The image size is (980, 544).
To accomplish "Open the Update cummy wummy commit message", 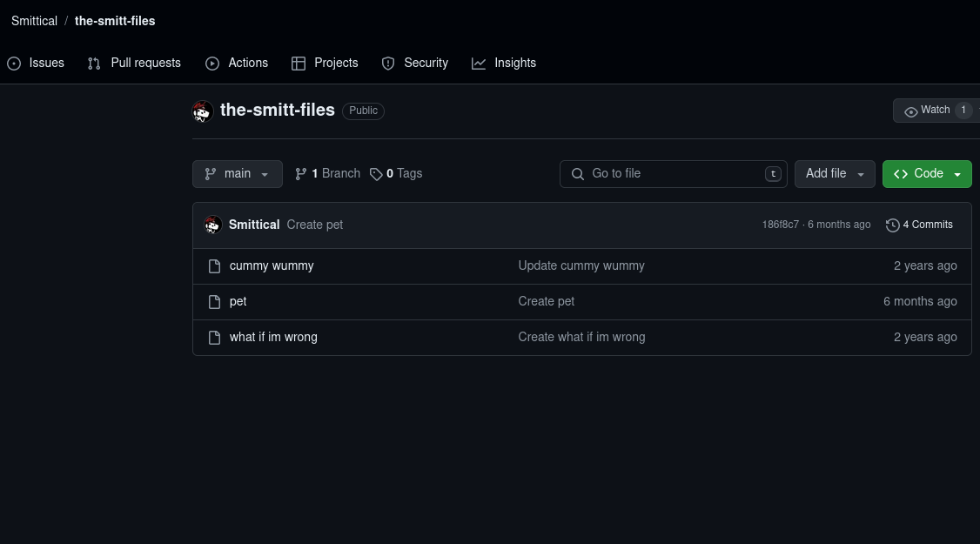I will [x=581, y=265].
